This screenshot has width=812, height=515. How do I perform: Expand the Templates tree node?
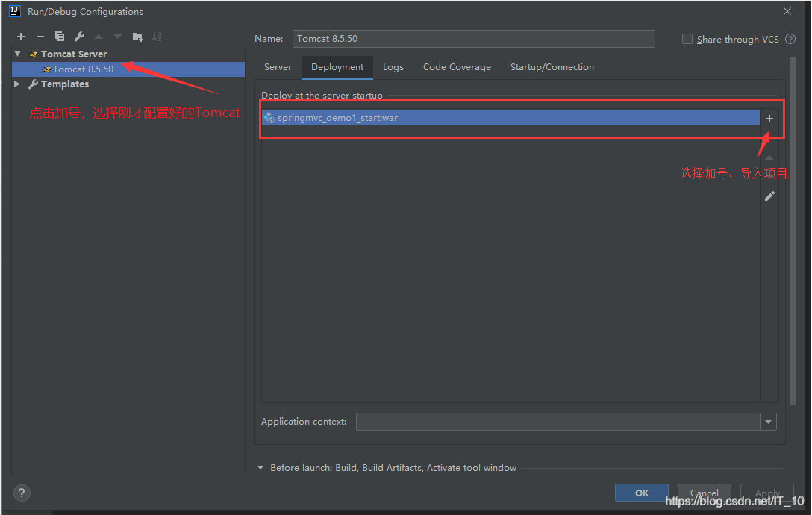[x=18, y=84]
